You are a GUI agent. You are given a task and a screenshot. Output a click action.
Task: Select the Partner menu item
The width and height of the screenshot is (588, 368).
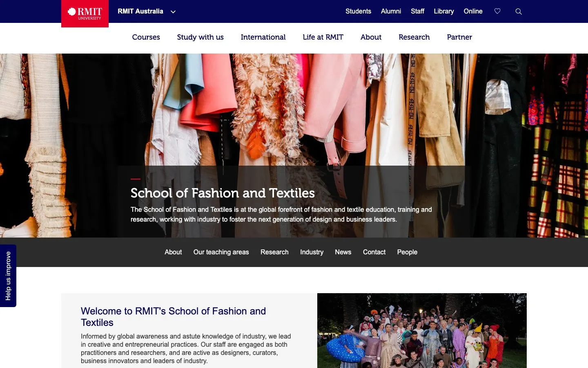click(x=459, y=37)
